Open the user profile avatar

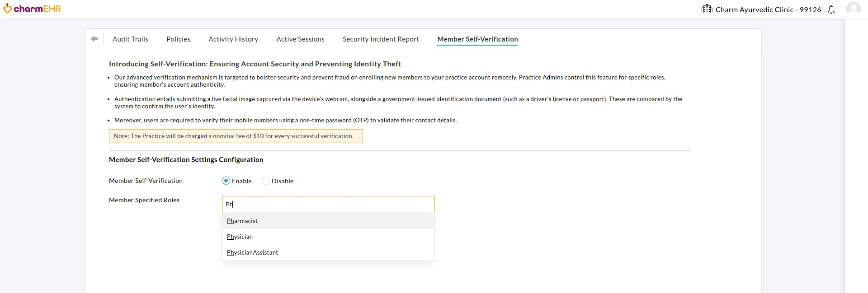coord(853,9)
